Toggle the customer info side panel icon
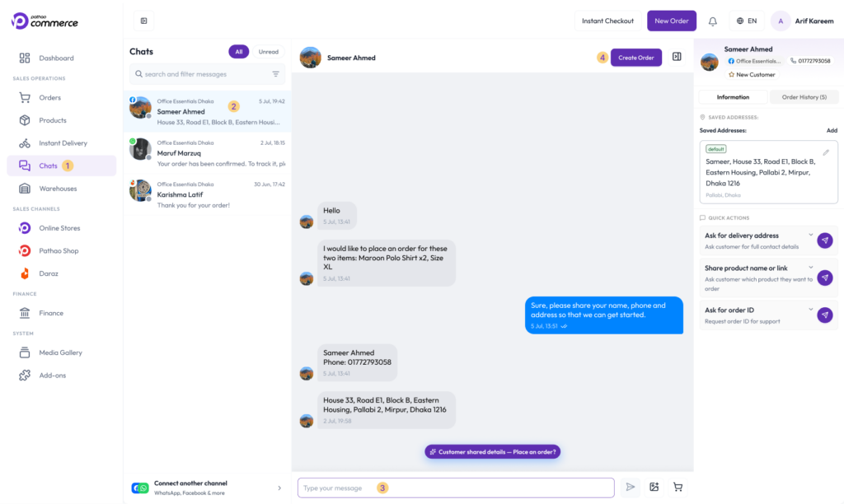844x504 pixels. [x=677, y=57]
